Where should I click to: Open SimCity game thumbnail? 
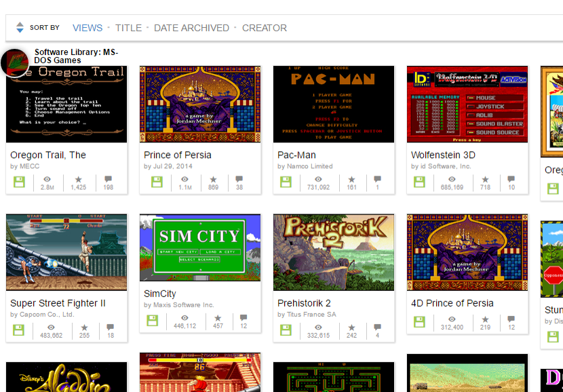click(200, 248)
